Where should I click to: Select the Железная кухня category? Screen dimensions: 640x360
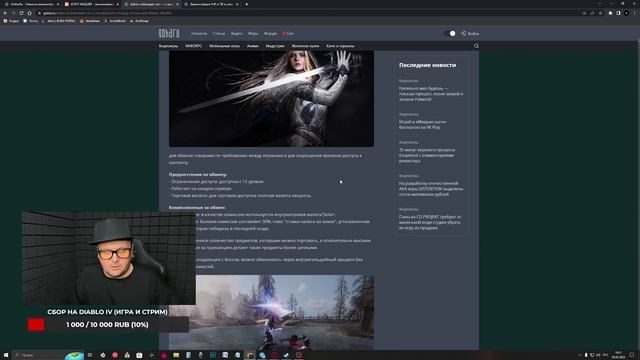pyautogui.click(x=305, y=46)
